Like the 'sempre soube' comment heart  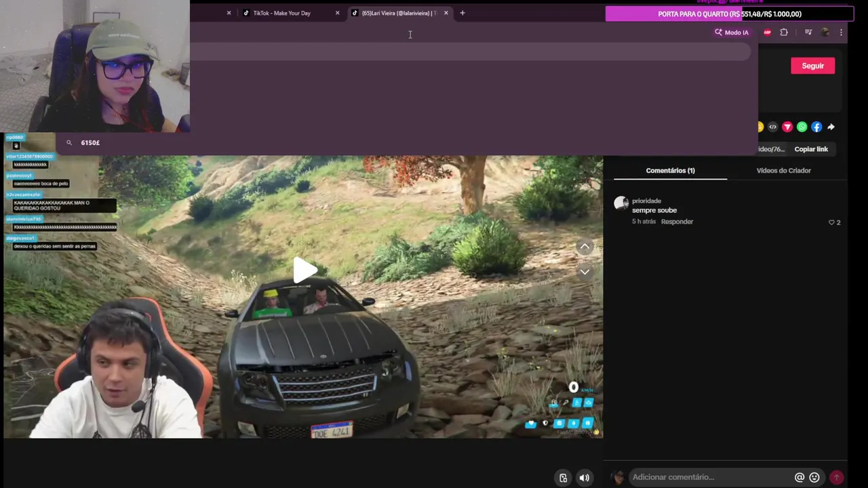[x=831, y=222]
